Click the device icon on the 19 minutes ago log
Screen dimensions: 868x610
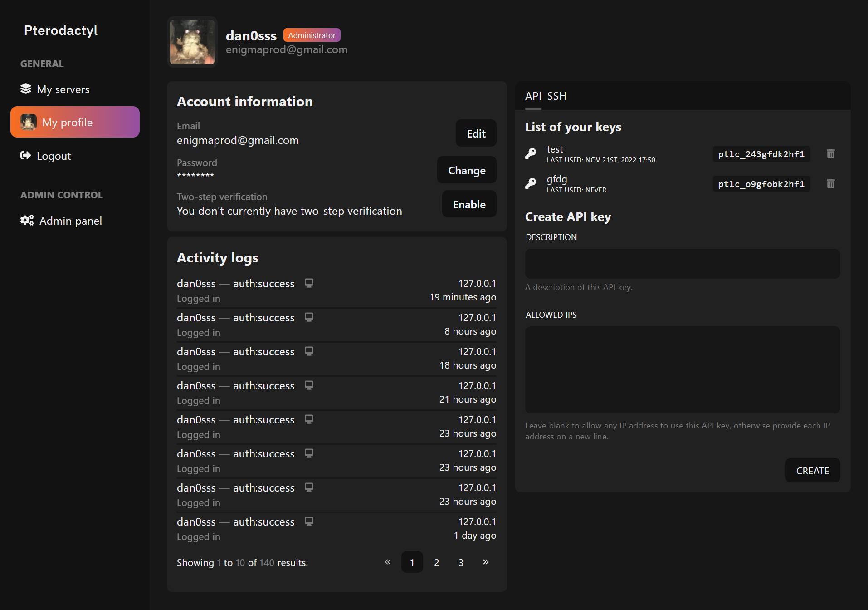pos(309,283)
